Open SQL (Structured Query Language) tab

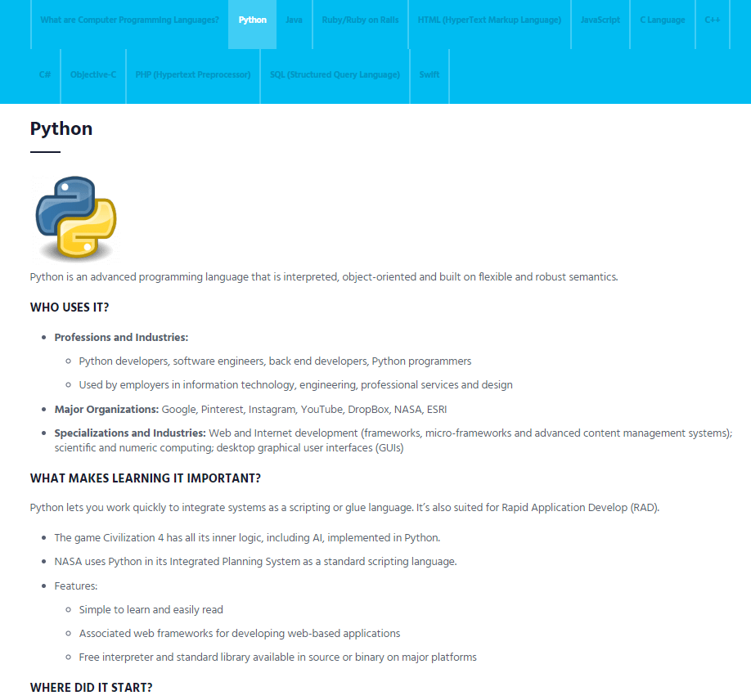[x=335, y=74]
